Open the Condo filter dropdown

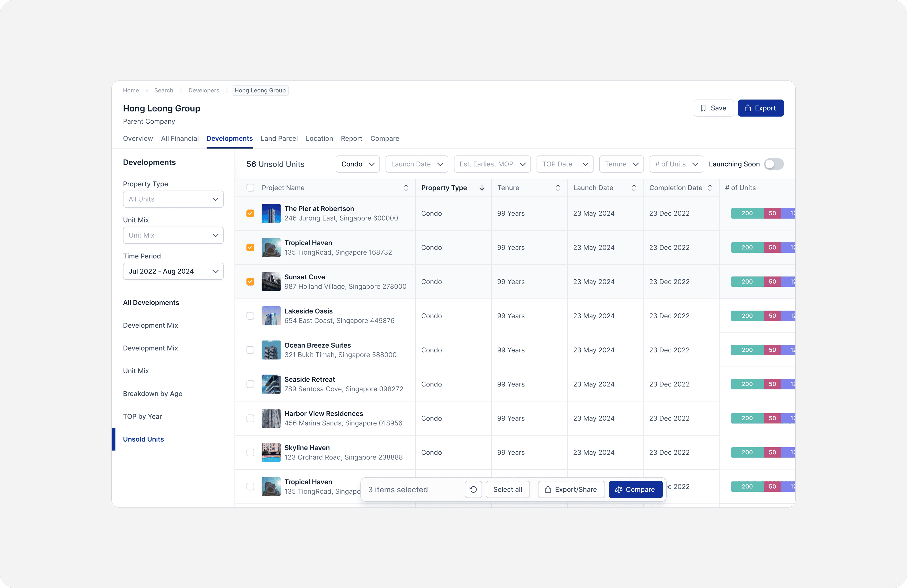pos(357,164)
